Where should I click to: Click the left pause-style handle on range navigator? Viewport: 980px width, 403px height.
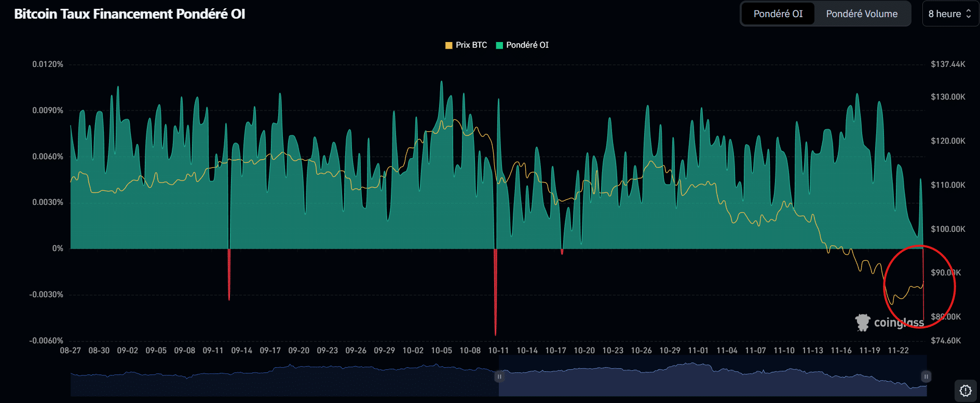click(499, 377)
